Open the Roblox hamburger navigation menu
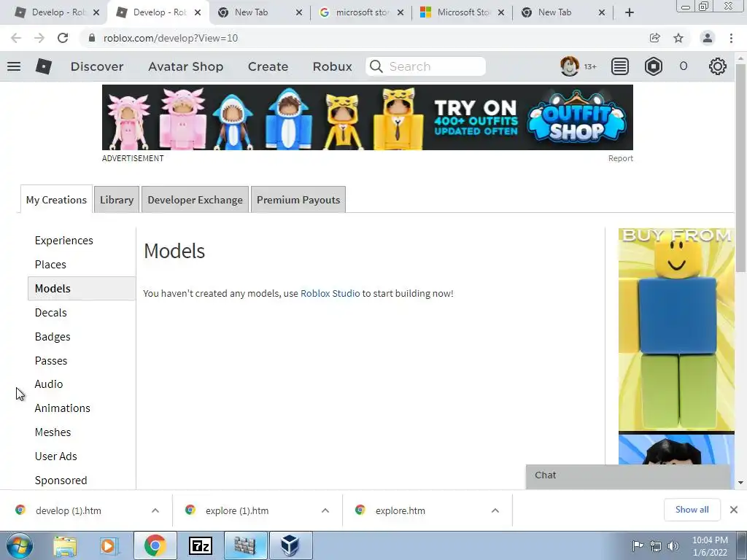 [x=14, y=66]
